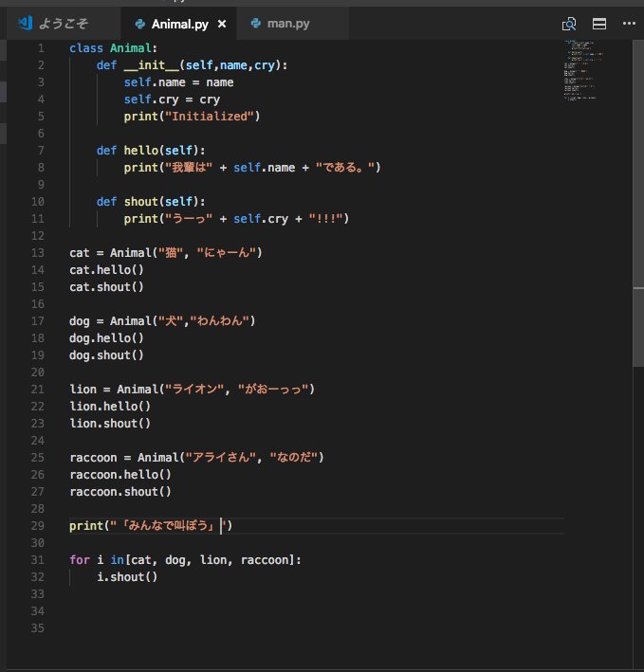This screenshot has height=672, width=644.
Task: Click the code minimap overview
Action: [x=584, y=70]
